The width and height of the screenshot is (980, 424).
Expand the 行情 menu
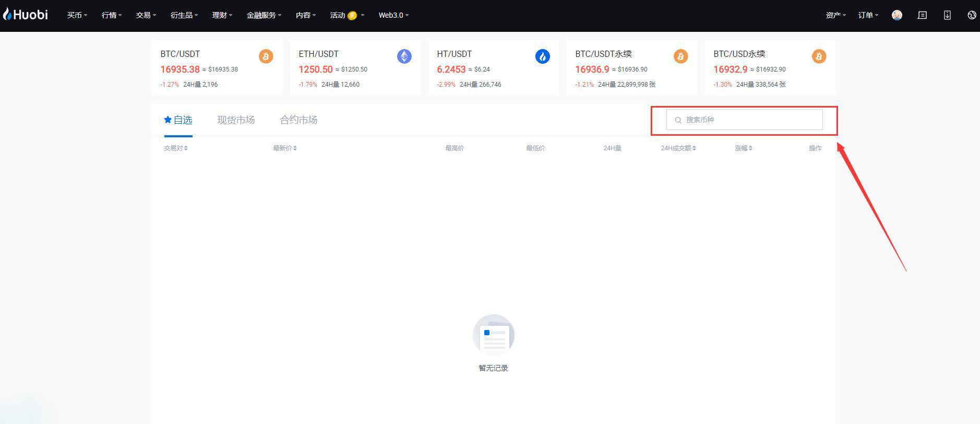(x=111, y=15)
